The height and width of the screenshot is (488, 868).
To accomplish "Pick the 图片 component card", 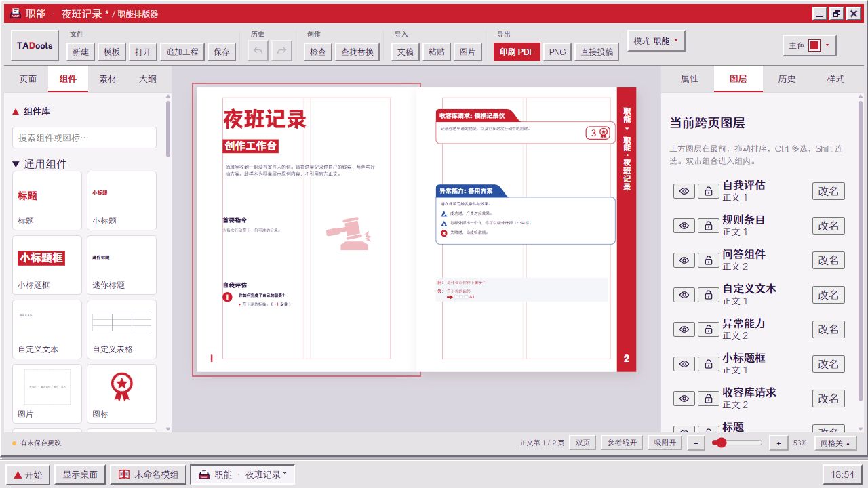I will (47, 393).
